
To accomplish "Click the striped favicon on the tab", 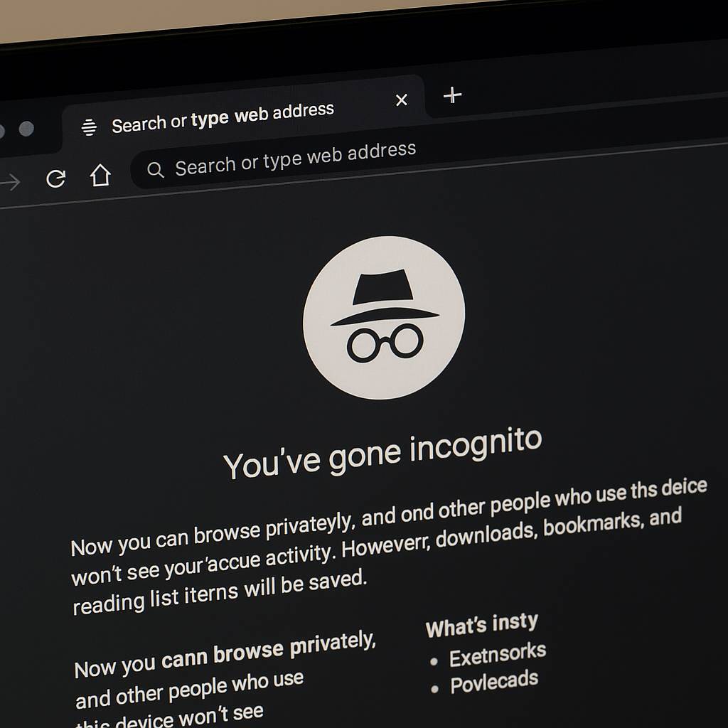I will pyautogui.click(x=89, y=127).
